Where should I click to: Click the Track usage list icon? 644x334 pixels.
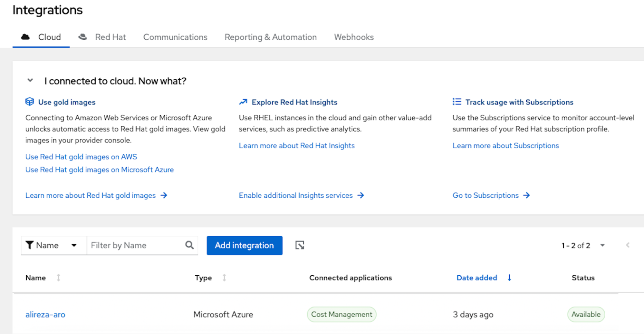coord(457,102)
